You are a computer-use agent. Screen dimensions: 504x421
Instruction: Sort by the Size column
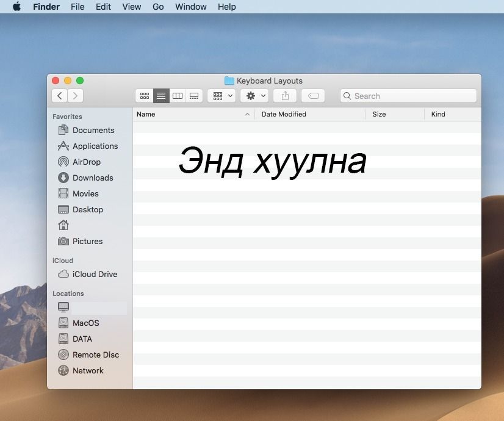click(395, 114)
